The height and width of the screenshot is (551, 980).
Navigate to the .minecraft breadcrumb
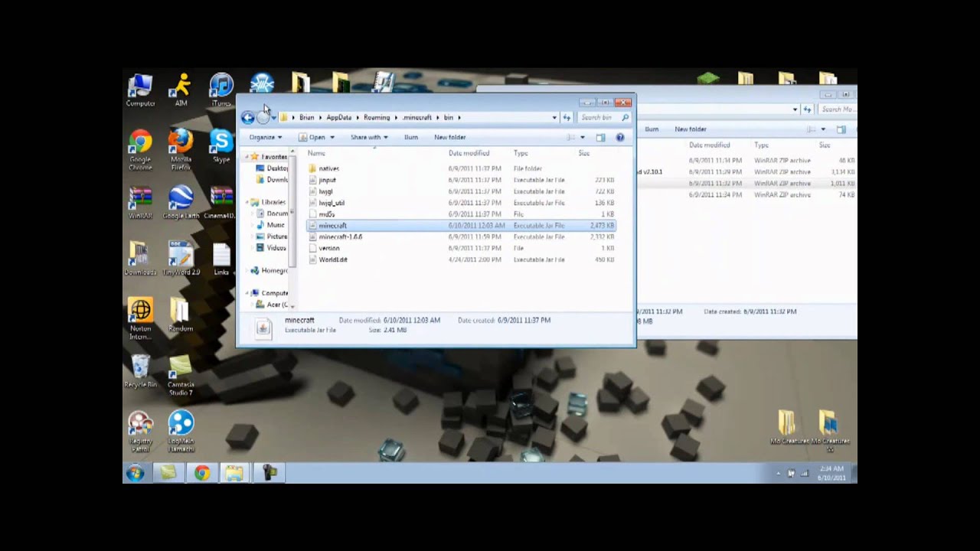pos(417,118)
